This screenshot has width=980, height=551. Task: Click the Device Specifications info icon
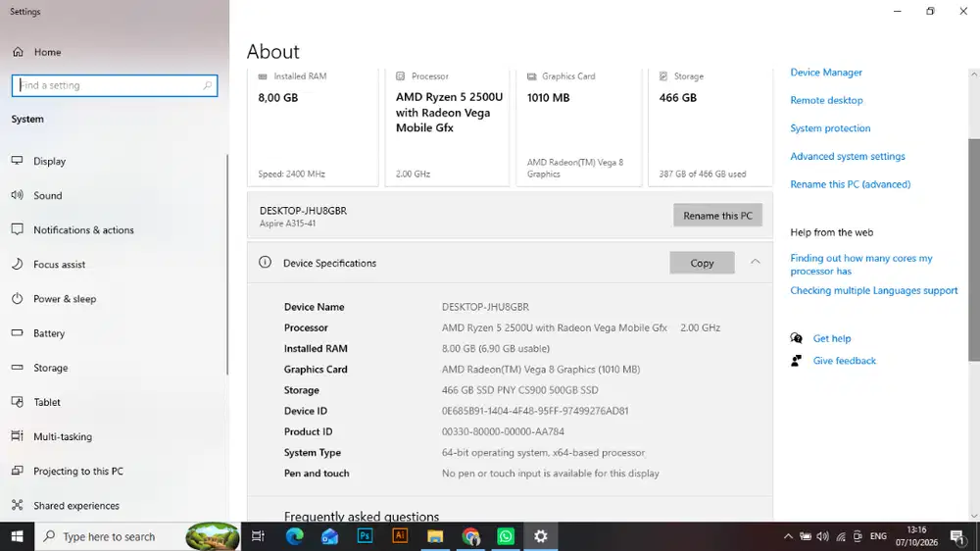coord(265,262)
